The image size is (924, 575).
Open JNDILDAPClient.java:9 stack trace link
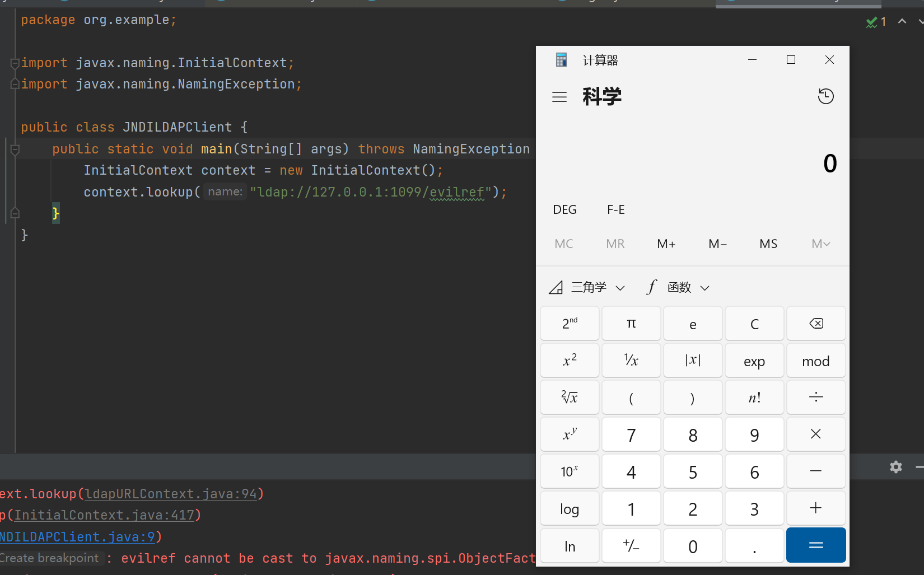77,537
